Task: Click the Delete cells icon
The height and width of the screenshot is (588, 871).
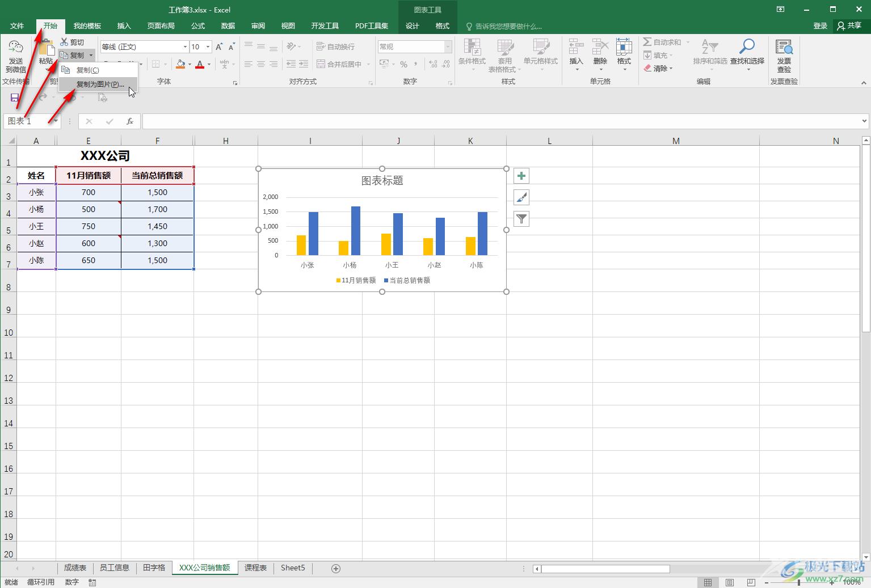Action: (x=600, y=47)
